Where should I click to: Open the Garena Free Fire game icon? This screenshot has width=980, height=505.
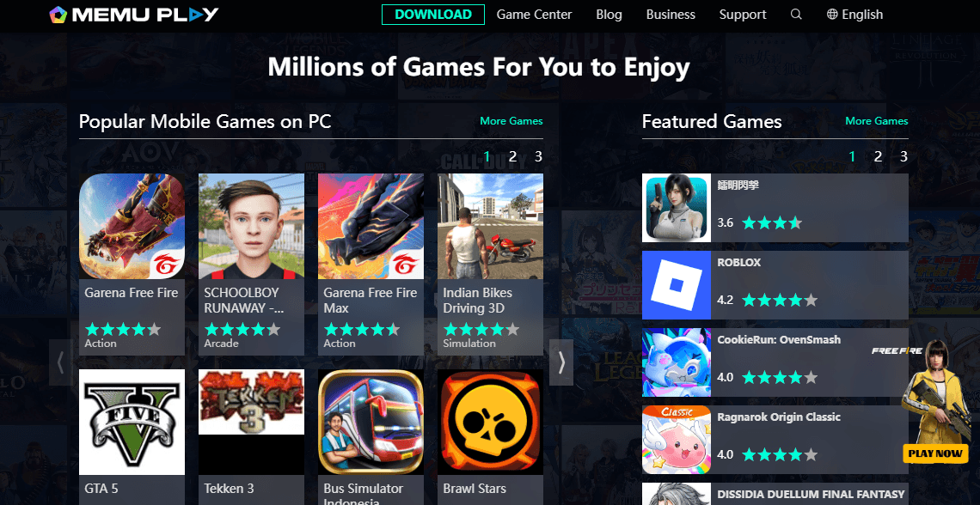click(x=132, y=226)
